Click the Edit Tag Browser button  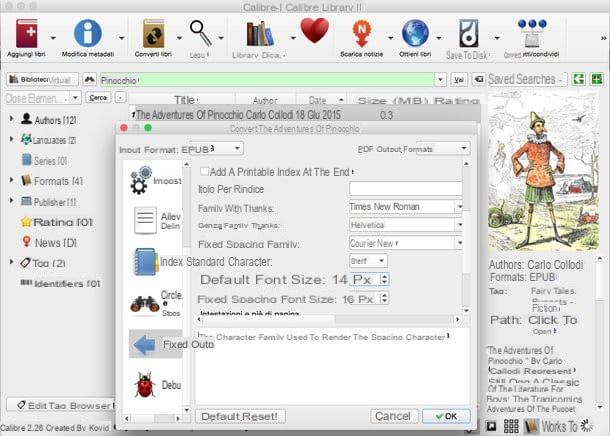click(61, 405)
